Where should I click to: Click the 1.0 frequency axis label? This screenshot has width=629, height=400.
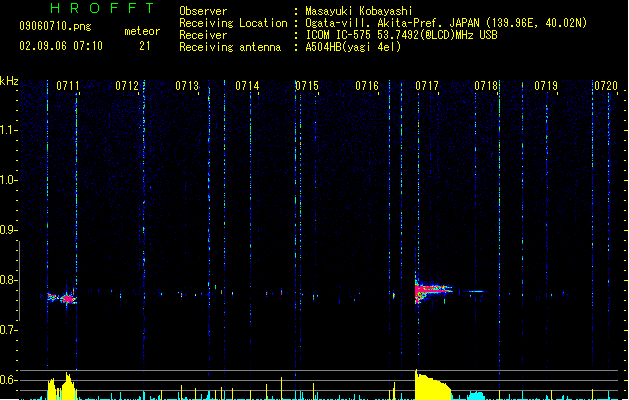(8, 180)
